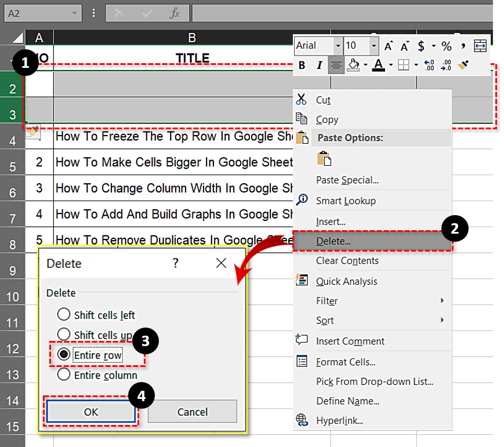Screen dimensions: 504x447
Task: Click the Delete dialog help question mark
Action: click(x=176, y=263)
